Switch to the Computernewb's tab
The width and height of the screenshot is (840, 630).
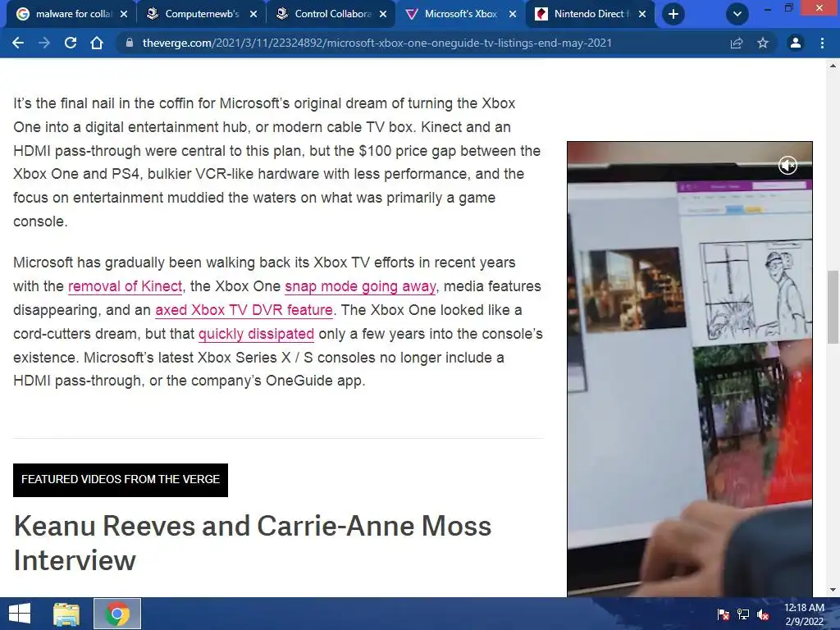[202, 14]
